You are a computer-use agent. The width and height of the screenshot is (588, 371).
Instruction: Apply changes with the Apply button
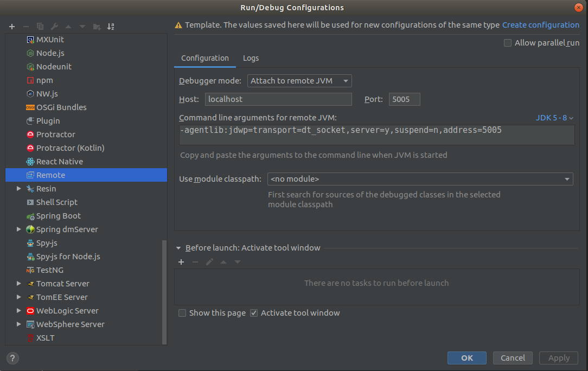558,358
